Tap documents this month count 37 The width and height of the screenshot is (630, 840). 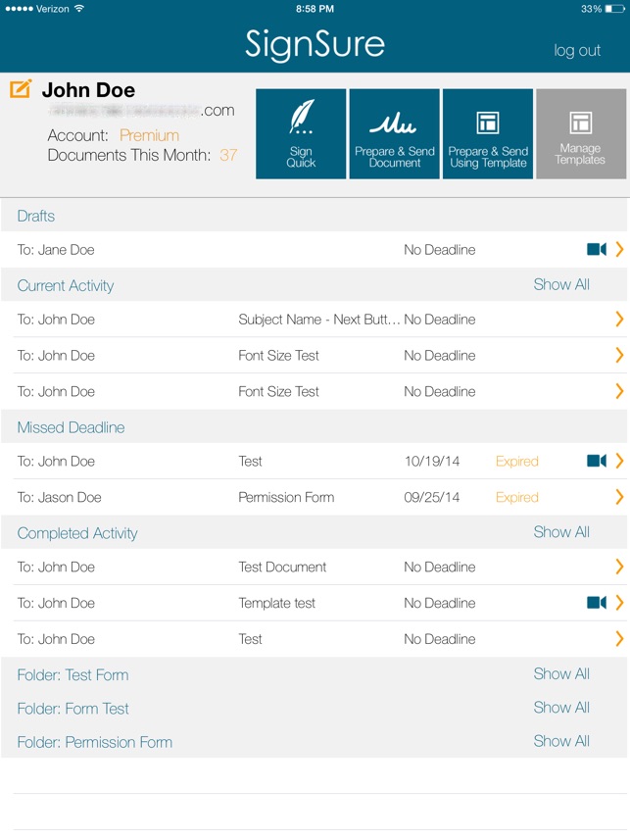tap(228, 156)
